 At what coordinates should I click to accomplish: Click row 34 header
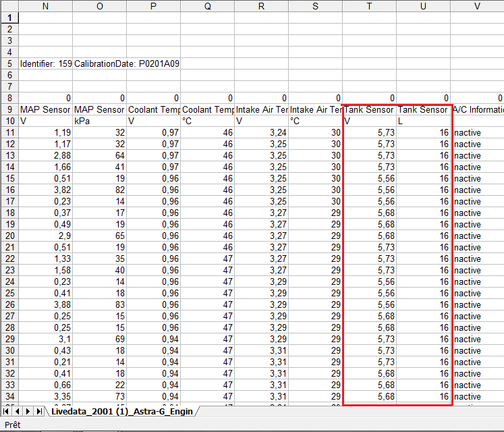pos(9,396)
